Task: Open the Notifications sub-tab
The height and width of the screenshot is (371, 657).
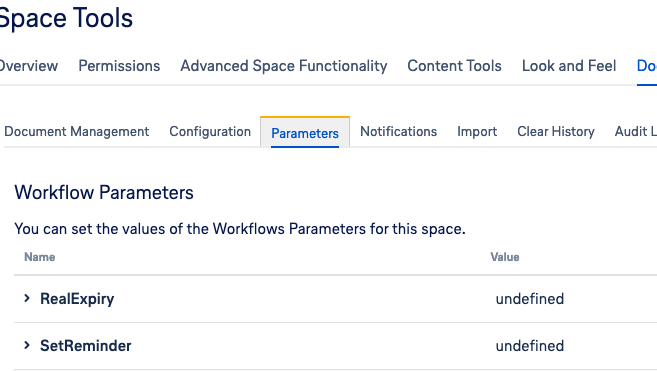Action: click(x=398, y=132)
